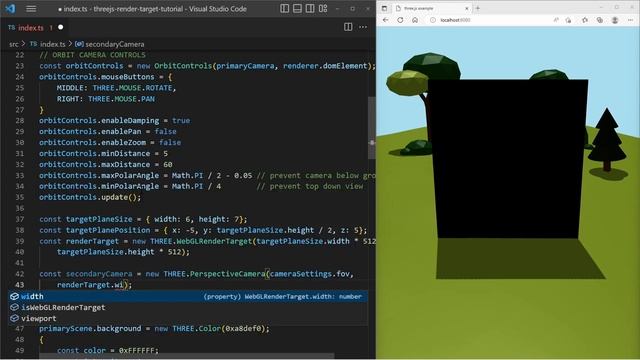
Task: Select the three.js example browser tab
Action: (431, 8)
